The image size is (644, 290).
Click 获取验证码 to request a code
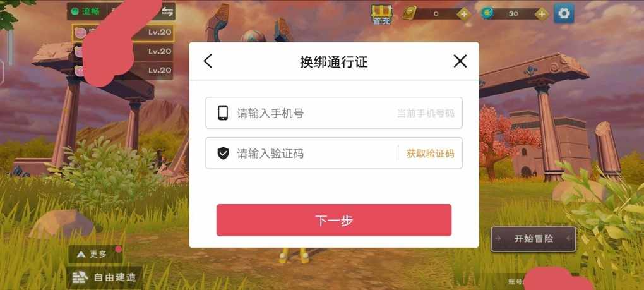pyautogui.click(x=430, y=154)
